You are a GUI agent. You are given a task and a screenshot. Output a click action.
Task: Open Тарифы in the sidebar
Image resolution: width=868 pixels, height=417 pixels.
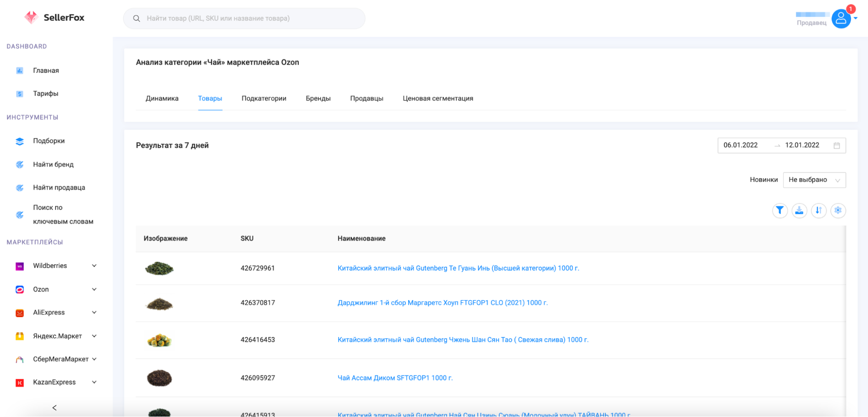[46, 94]
